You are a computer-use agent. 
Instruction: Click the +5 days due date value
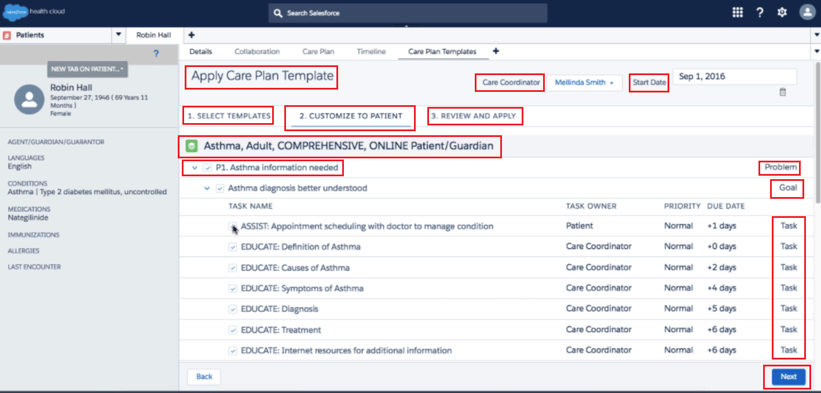[x=722, y=309]
